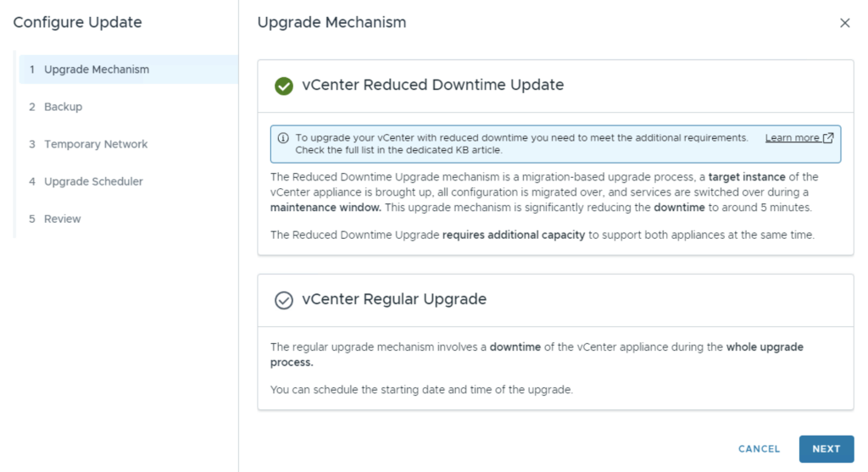
Task: Click the vCenter Reduced Downtime Update title
Action: [x=432, y=85]
